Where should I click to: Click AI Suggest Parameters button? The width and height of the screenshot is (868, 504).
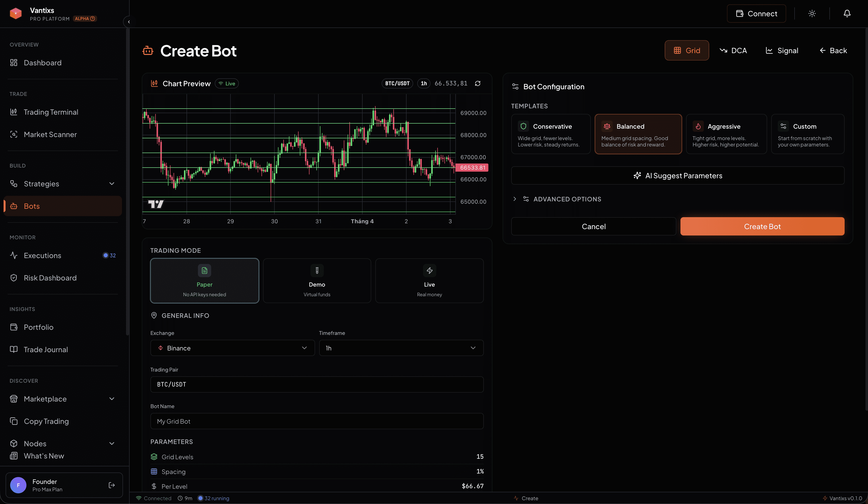click(677, 175)
